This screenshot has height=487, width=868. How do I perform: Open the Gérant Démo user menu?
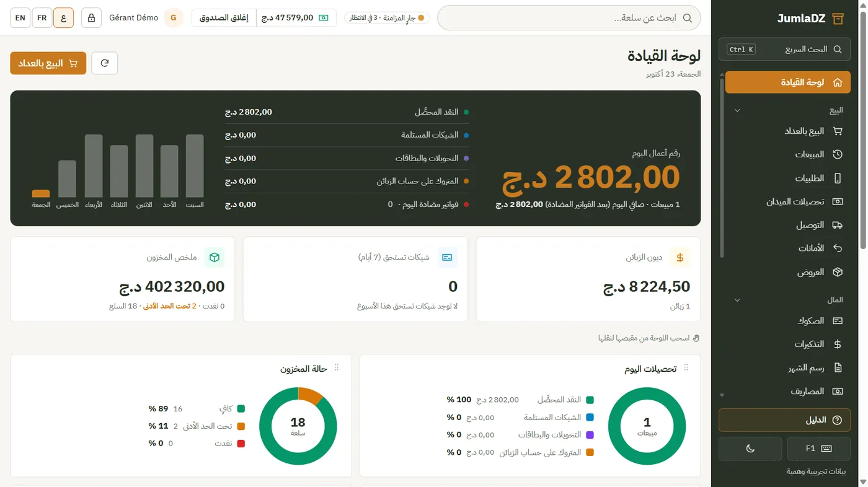click(146, 18)
